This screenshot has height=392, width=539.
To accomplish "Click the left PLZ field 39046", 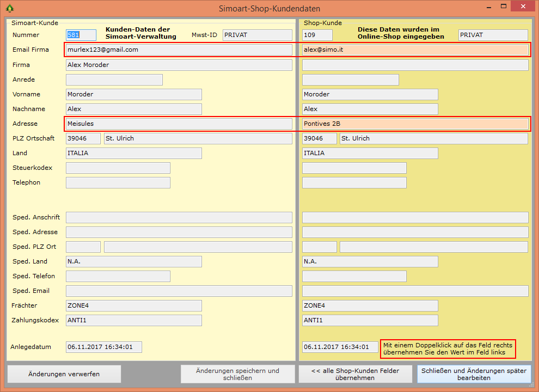I will click(83, 138).
